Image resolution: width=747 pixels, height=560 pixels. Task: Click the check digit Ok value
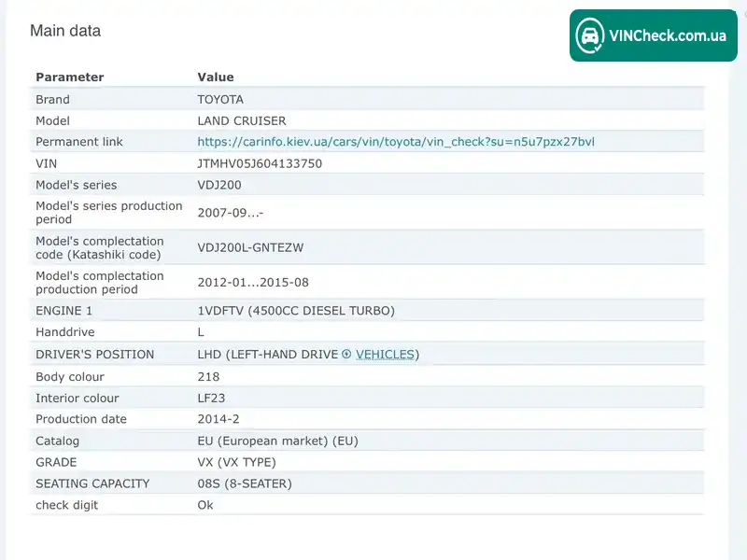205,505
